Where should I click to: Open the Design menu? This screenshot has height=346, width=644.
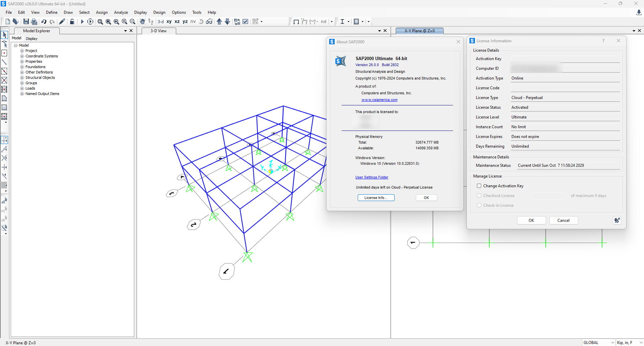[159, 12]
